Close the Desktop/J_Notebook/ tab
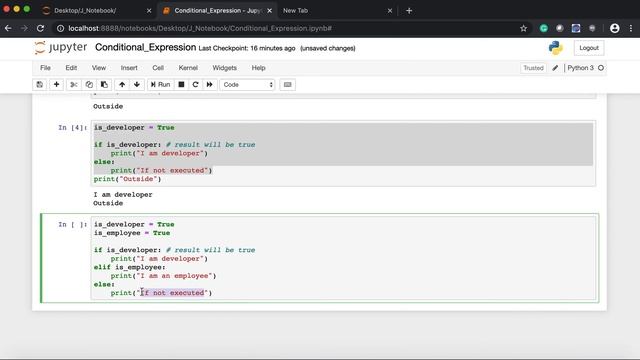The height and width of the screenshot is (360, 640). click(149, 11)
